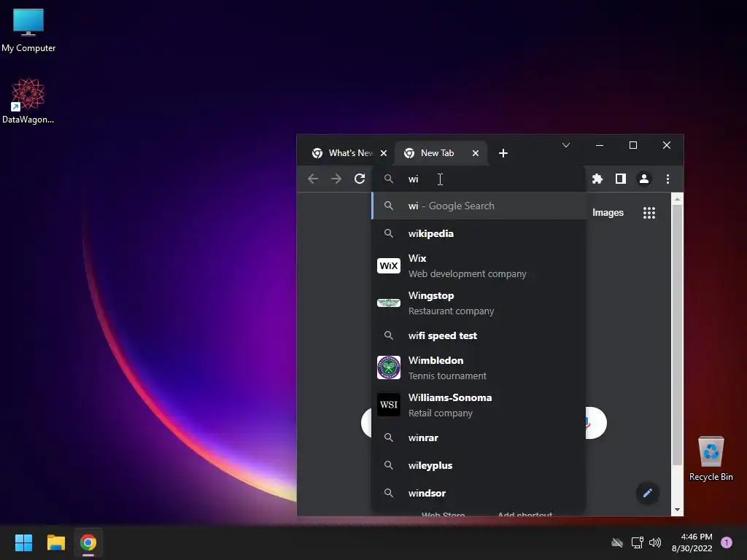Click the vertical scrollbar thumb in Chrome
The height and width of the screenshot is (560, 747).
[x=677, y=334]
